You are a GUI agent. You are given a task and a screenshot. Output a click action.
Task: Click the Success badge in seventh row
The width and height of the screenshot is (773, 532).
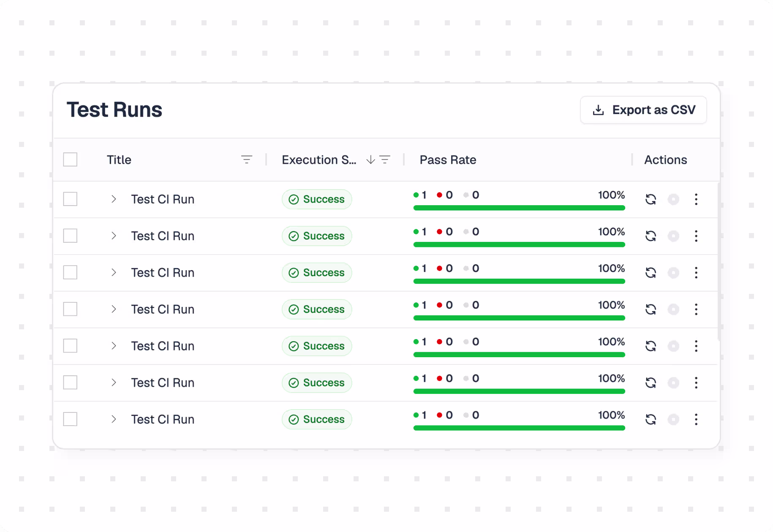click(317, 419)
